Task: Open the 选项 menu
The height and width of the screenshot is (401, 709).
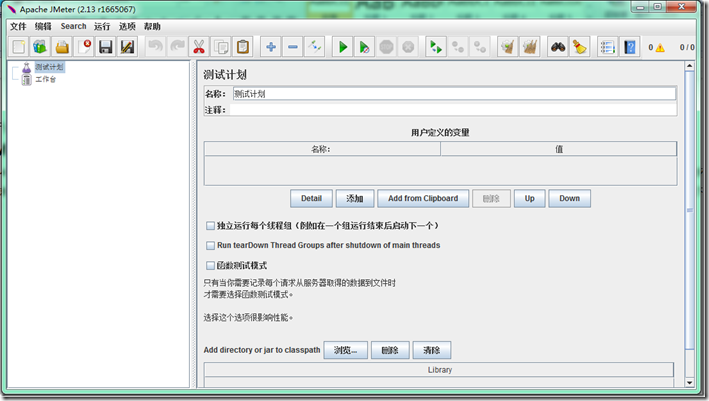Action: pyautogui.click(x=127, y=26)
